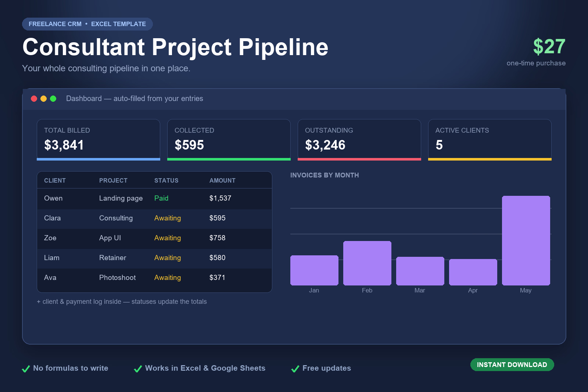
Task: Click Zoe's Awaiting status
Action: point(168,238)
